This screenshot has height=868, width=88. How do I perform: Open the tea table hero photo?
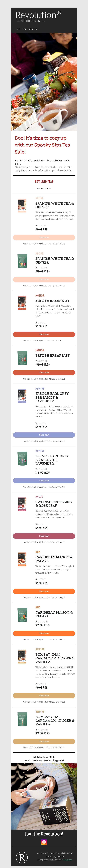pyautogui.click(x=44, y=82)
